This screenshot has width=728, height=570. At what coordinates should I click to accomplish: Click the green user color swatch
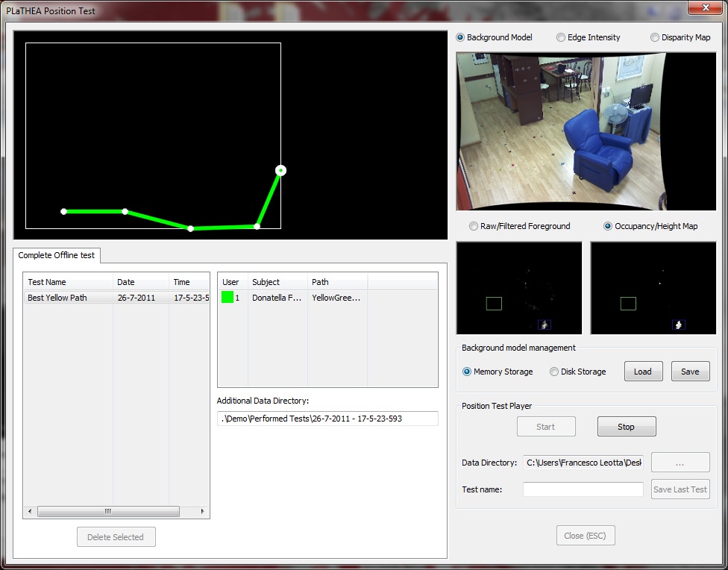(228, 298)
